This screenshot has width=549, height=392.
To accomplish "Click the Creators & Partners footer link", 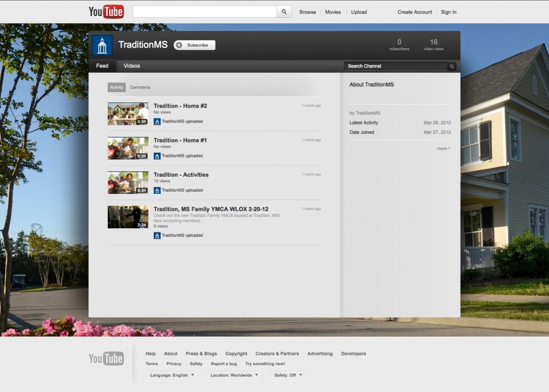I will pos(277,353).
